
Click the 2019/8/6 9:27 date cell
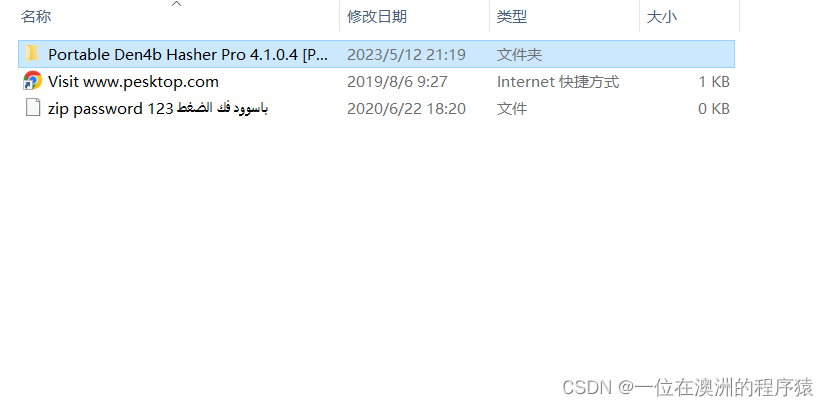click(397, 81)
